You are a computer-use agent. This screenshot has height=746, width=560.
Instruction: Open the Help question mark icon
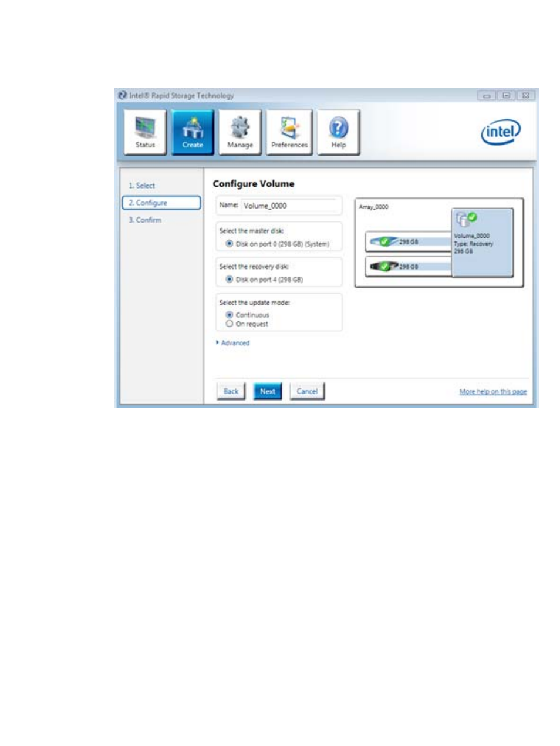339,132
